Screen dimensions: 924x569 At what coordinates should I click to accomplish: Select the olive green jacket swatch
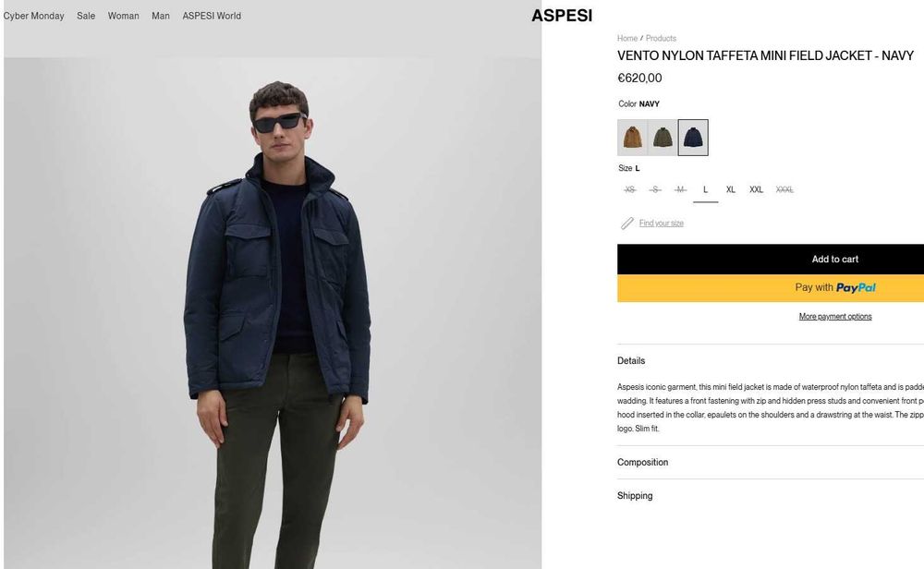[x=663, y=138]
